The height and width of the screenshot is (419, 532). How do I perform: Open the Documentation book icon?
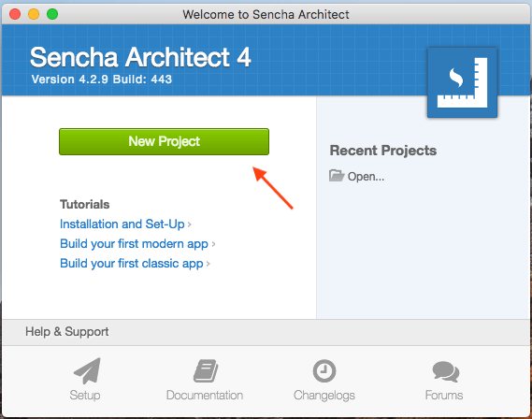click(x=206, y=370)
